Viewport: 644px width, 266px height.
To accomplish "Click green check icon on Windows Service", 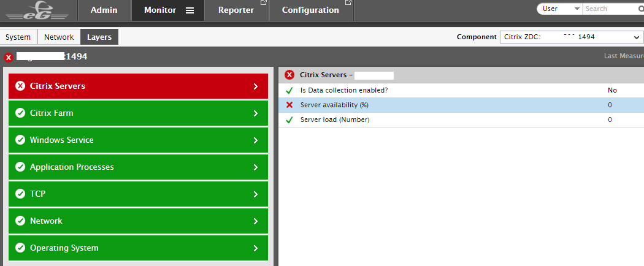I will 20,140.
